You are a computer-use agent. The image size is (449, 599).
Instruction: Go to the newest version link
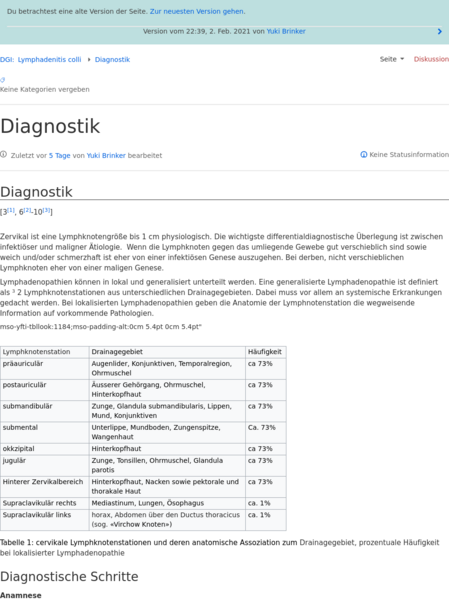pos(197,11)
